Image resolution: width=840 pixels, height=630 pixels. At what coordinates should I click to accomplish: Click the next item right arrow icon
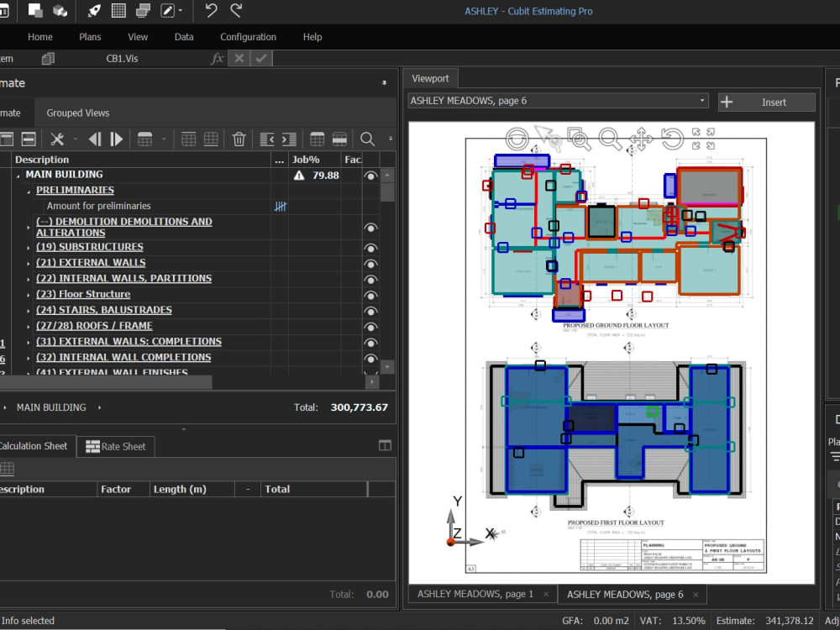[116, 139]
